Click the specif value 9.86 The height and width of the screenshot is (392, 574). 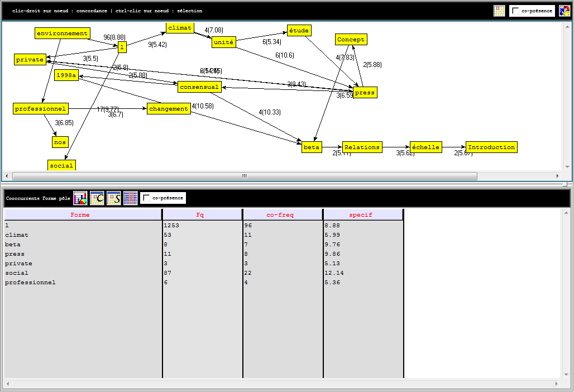tap(332, 254)
